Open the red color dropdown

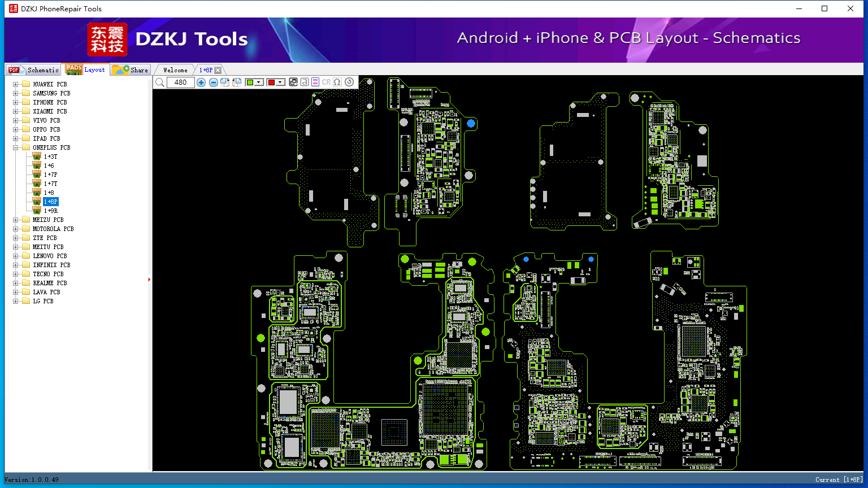click(280, 82)
